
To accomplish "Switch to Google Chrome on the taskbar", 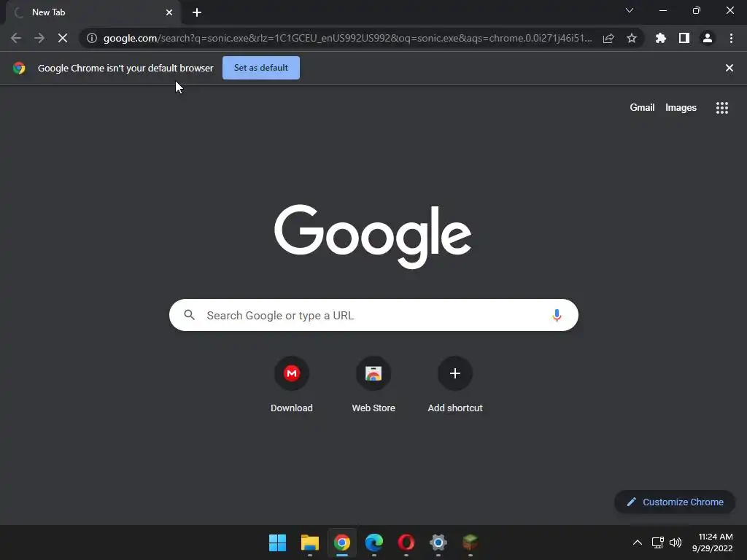I will click(341, 542).
